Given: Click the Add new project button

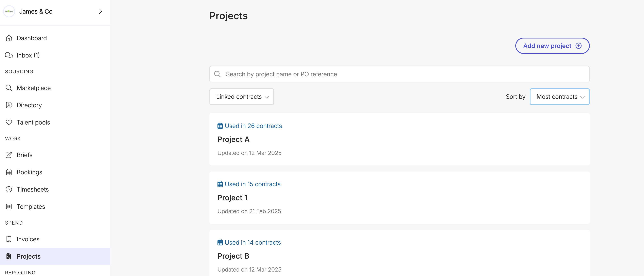Looking at the screenshot, I should 552,46.
